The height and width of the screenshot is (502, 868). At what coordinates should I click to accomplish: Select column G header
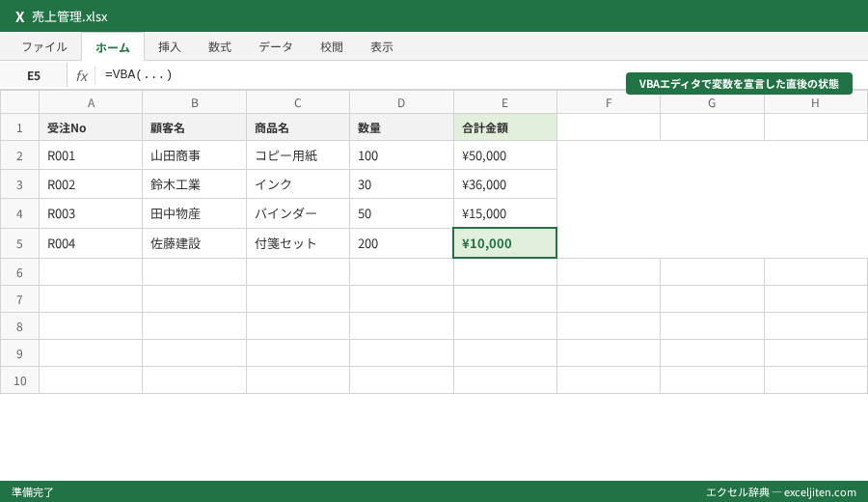(x=712, y=102)
